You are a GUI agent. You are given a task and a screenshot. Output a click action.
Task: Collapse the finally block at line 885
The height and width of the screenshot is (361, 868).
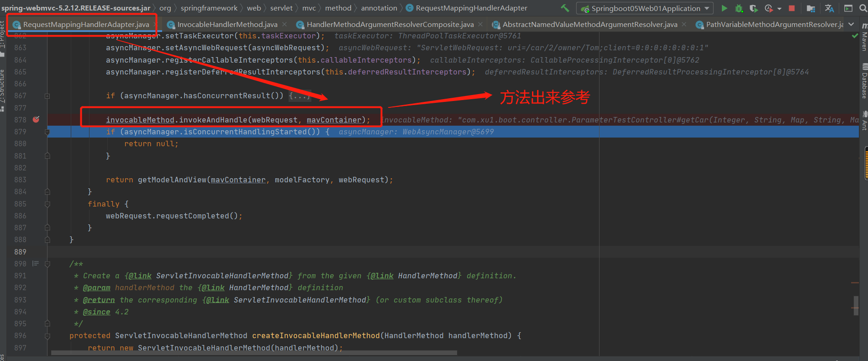[47, 204]
